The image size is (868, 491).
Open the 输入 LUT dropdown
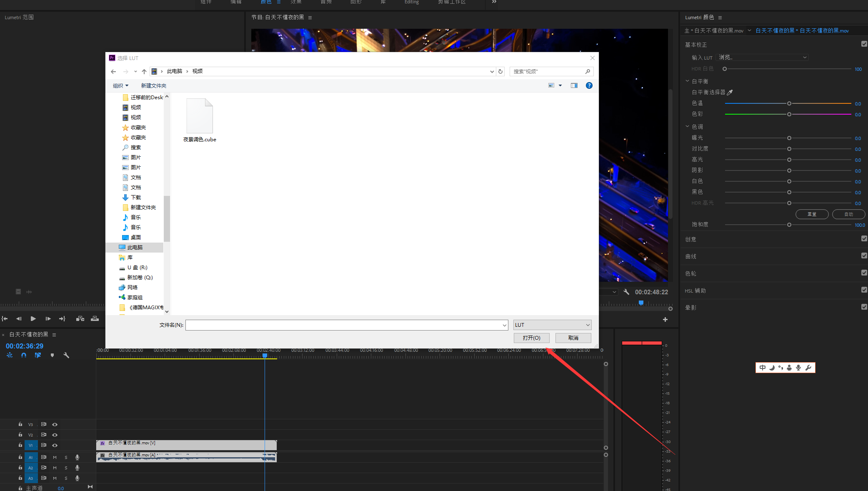pyautogui.click(x=763, y=58)
